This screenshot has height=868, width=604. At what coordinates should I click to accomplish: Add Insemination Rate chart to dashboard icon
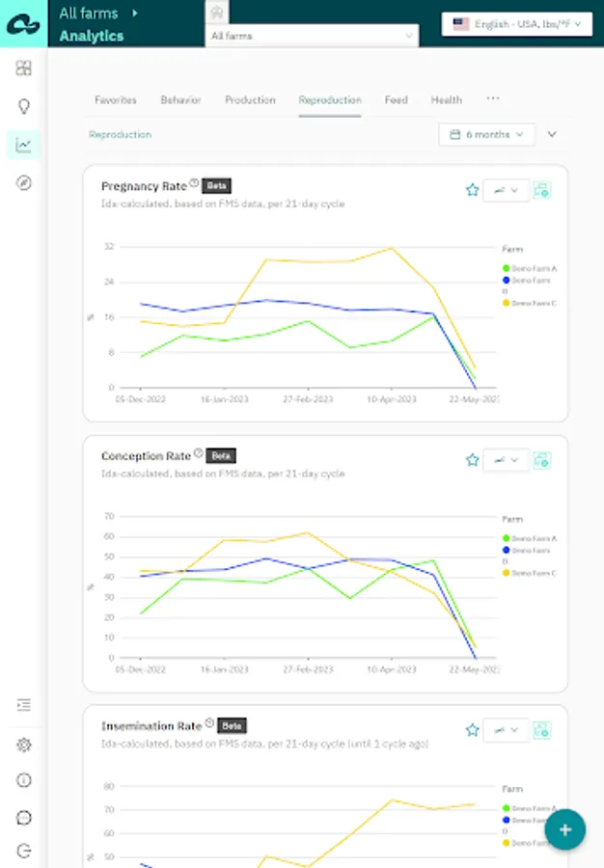542,730
